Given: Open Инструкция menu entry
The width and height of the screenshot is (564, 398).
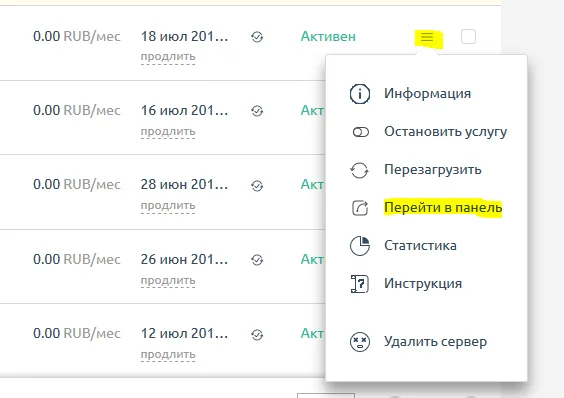Looking at the screenshot, I should [x=423, y=284].
